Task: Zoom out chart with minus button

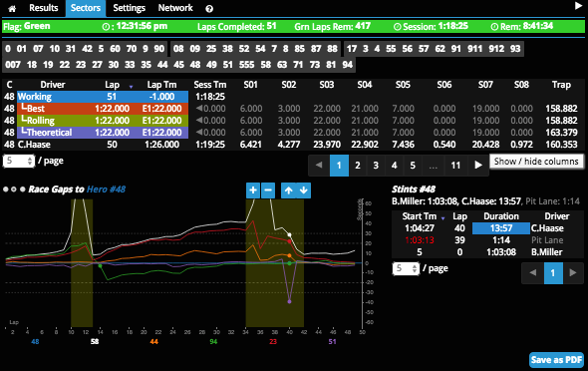Action: click(x=268, y=190)
